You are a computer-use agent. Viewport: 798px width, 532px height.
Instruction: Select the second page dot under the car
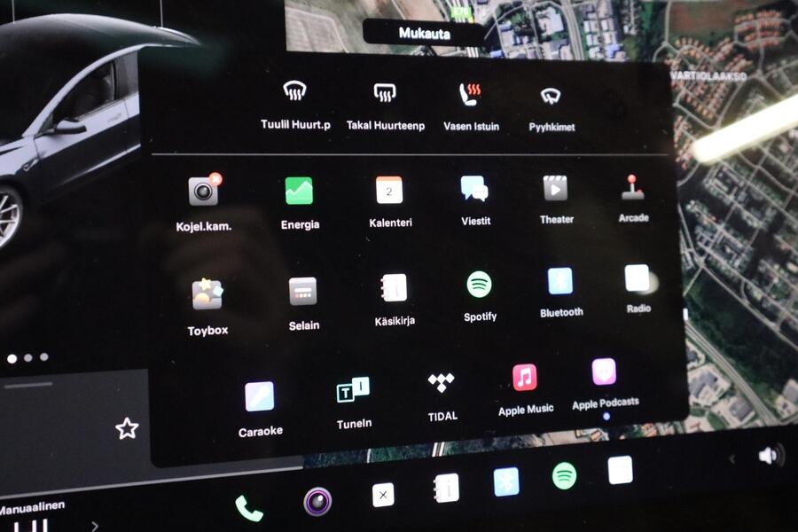tap(28, 358)
